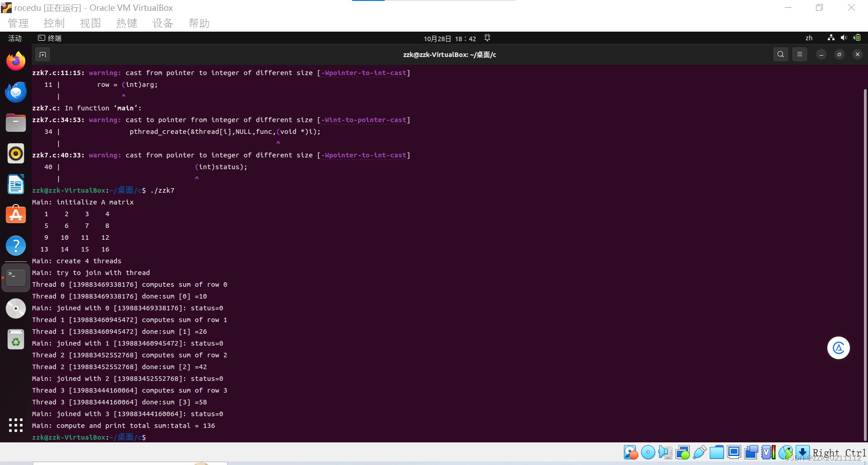
Task: Click the pthread_create source line 34
Action: point(225,132)
